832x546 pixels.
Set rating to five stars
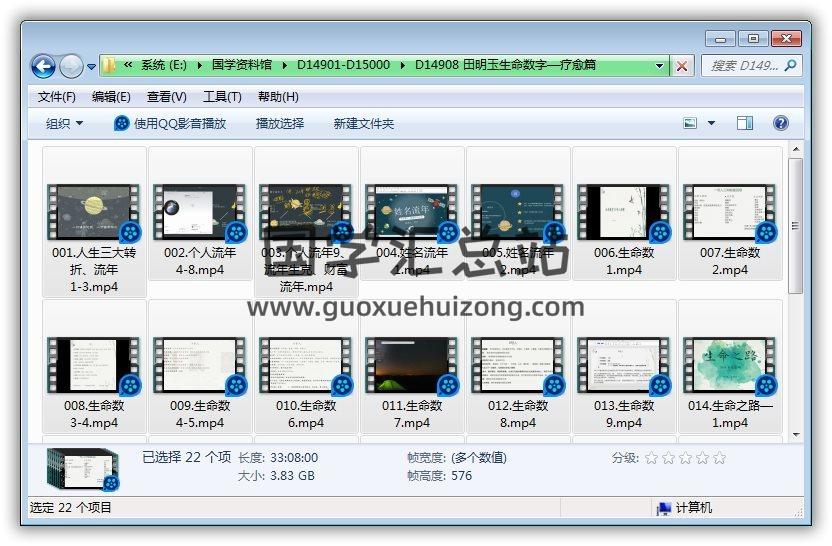719,458
